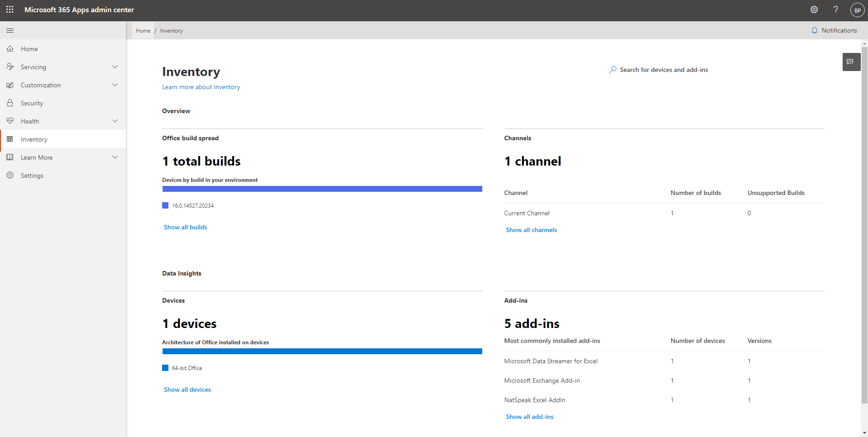Expand the Customization menu chevron

point(115,85)
